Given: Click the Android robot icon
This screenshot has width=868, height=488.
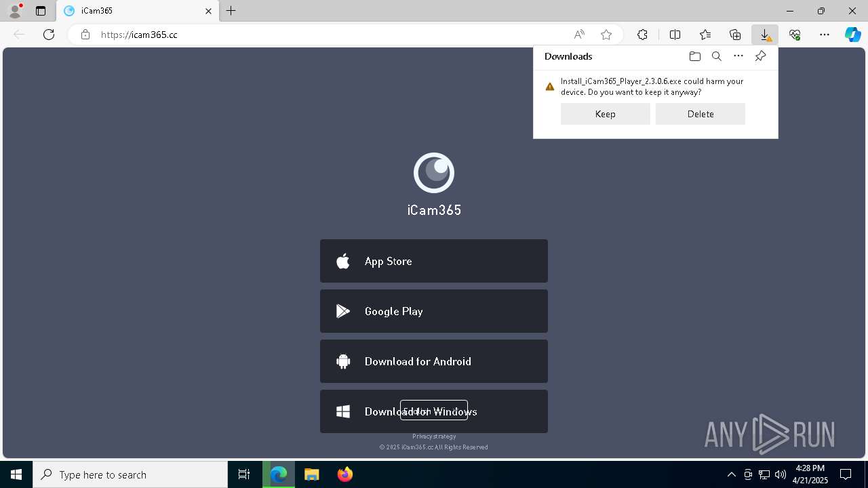Looking at the screenshot, I should click(343, 361).
